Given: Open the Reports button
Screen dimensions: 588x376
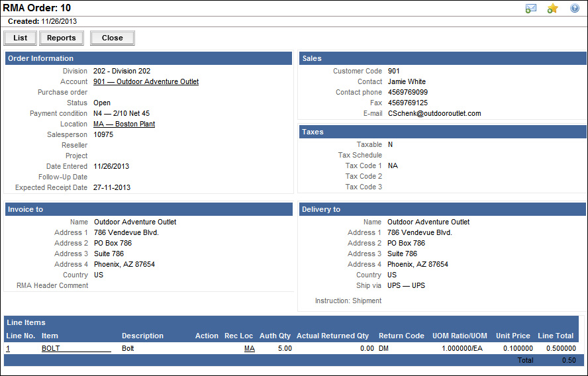Looking at the screenshot, I should click(61, 38).
